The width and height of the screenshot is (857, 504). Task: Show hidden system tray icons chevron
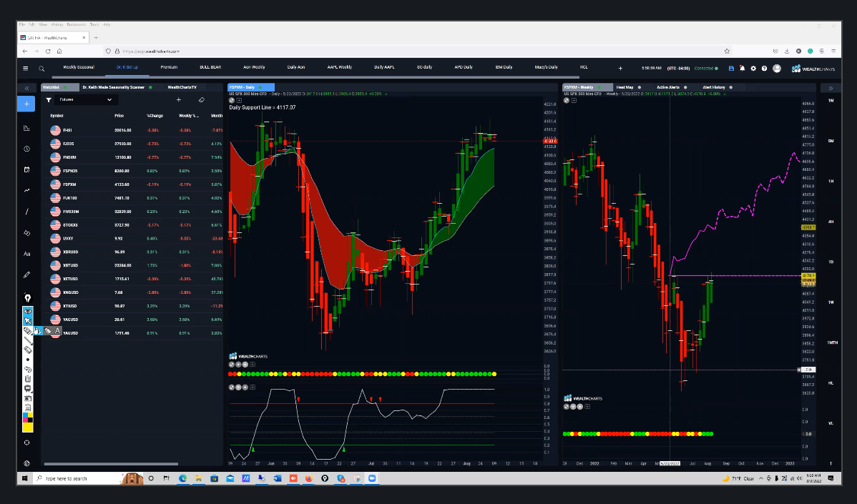[761, 478]
